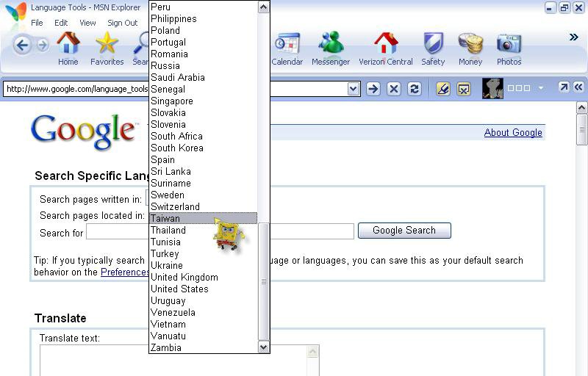Open the File menu
Viewport: 588px width, 376px height.
[37, 23]
